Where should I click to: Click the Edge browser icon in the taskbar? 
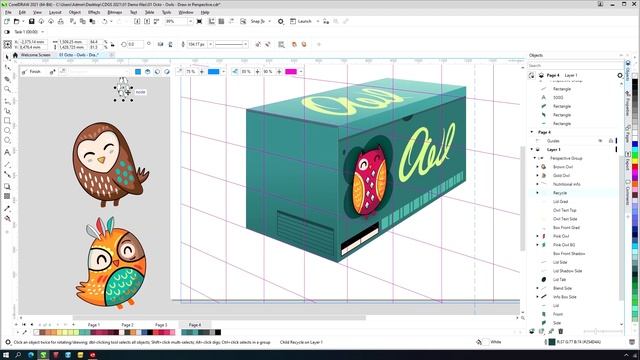pos(31,355)
